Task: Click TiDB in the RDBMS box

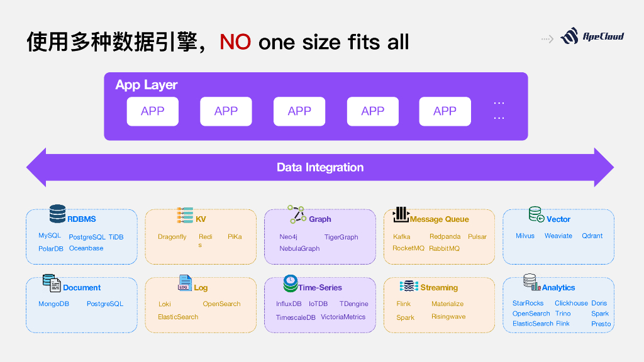Action: pos(116,237)
